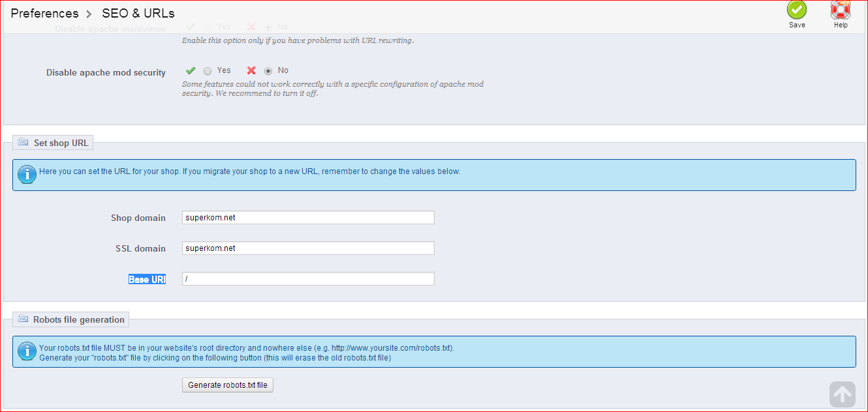Image resolution: width=868 pixels, height=412 pixels.
Task: Click into the Shop domain field
Action: (308, 218)
